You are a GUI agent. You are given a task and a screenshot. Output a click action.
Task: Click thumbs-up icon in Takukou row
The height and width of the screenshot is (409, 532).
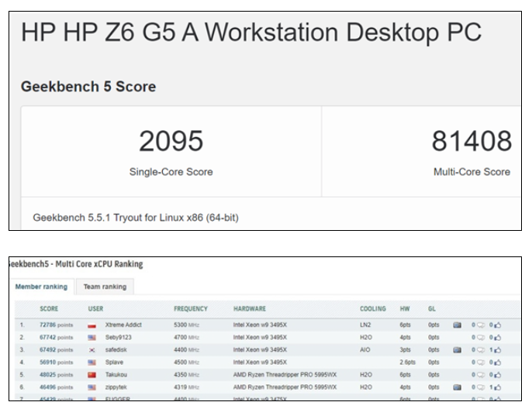498,375
